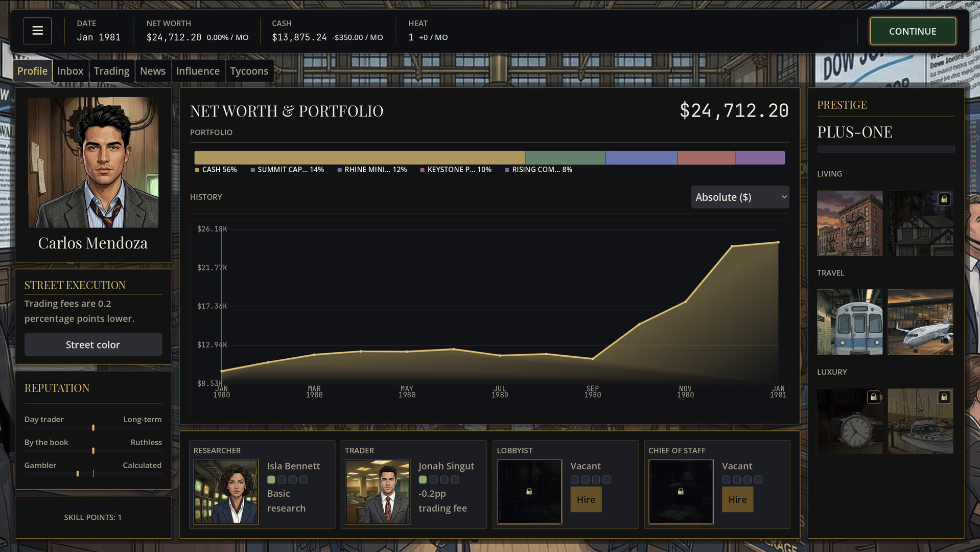Viewport: 980px width, 552px height.
Task: Click the CASH segment of portfolio bar
Action: pyautogui.click(x=359, y=158)
